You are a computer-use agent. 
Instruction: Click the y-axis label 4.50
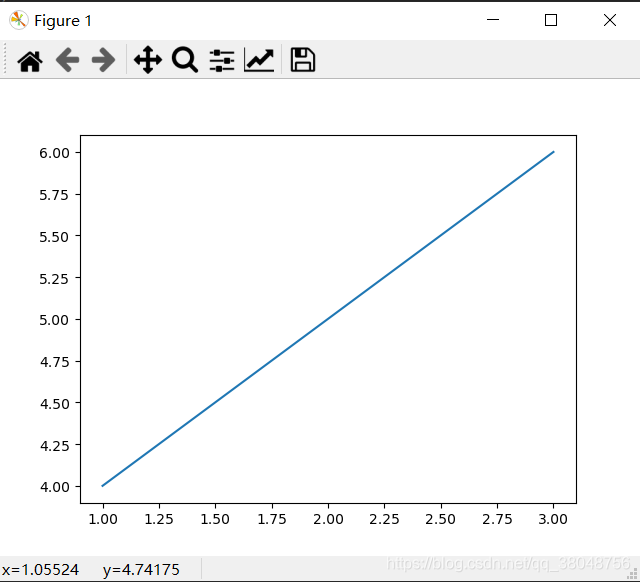point(54,404)
